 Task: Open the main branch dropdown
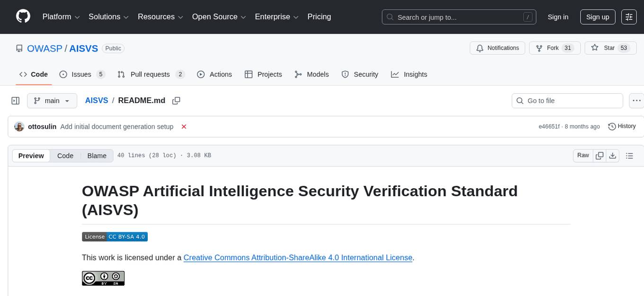(52, 101)
